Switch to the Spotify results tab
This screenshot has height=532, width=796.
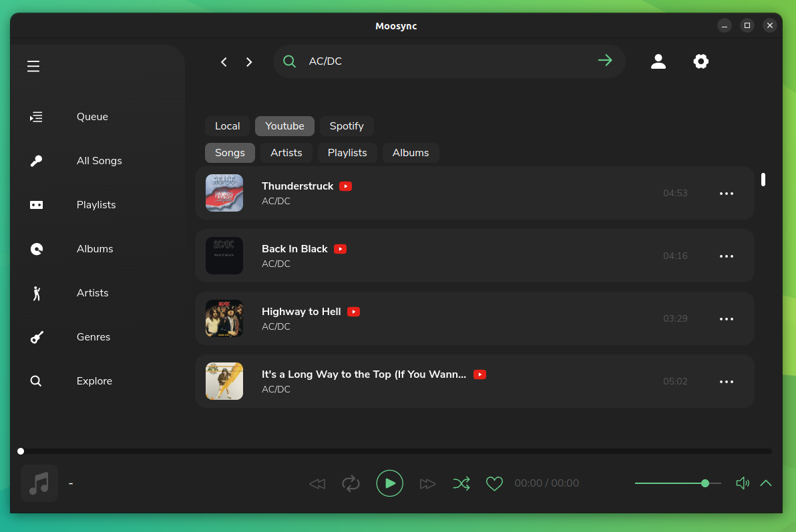coord(347,125)
